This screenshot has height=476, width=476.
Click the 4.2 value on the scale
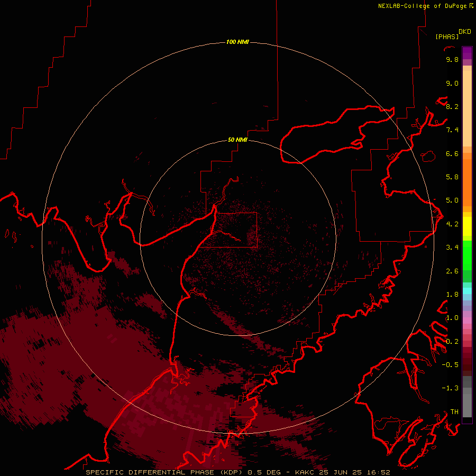pos(452,224)
